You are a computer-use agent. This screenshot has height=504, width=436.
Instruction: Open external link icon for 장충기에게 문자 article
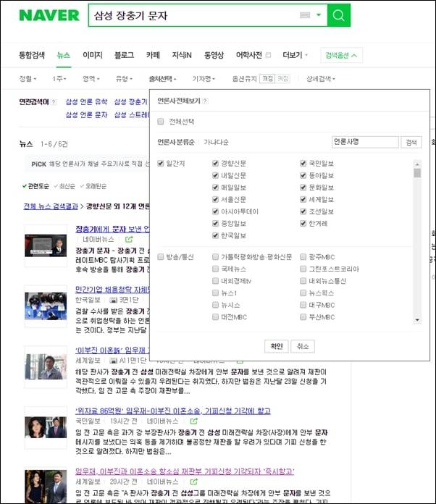coord(129,240)
